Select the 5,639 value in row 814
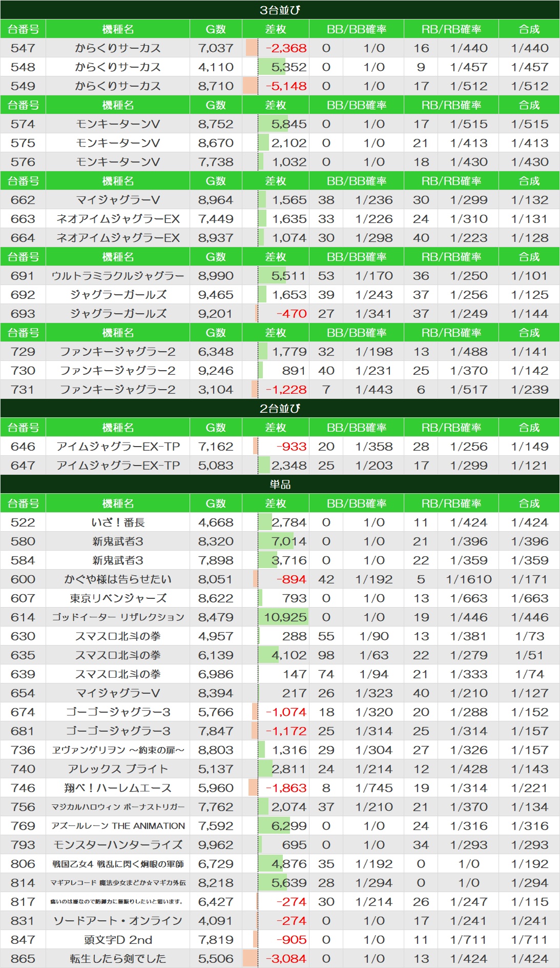The image size is (560, 968). [289, 883]
